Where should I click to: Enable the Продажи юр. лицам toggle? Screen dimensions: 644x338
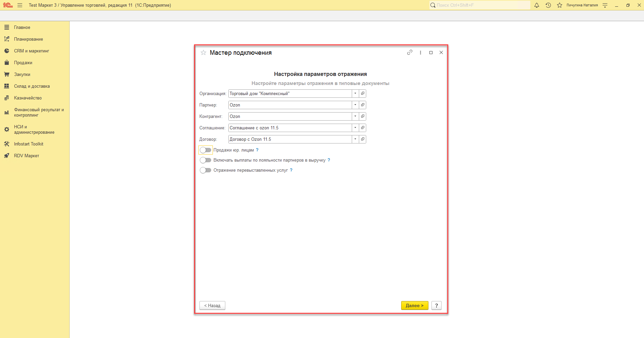point(205,150)
